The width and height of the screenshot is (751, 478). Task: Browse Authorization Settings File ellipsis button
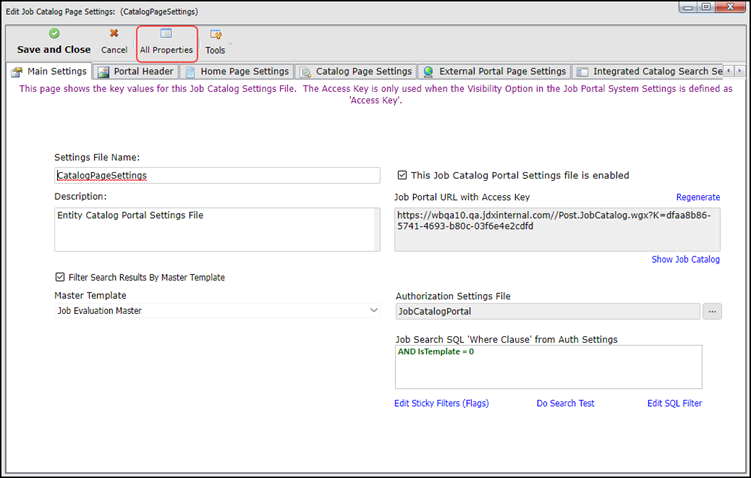coord(712,311)
